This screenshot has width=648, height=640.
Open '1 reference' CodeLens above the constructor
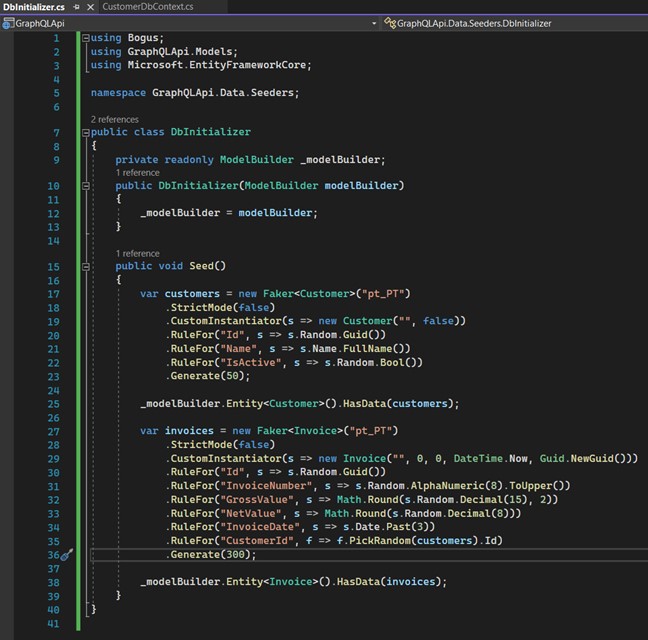coord(137,173)
